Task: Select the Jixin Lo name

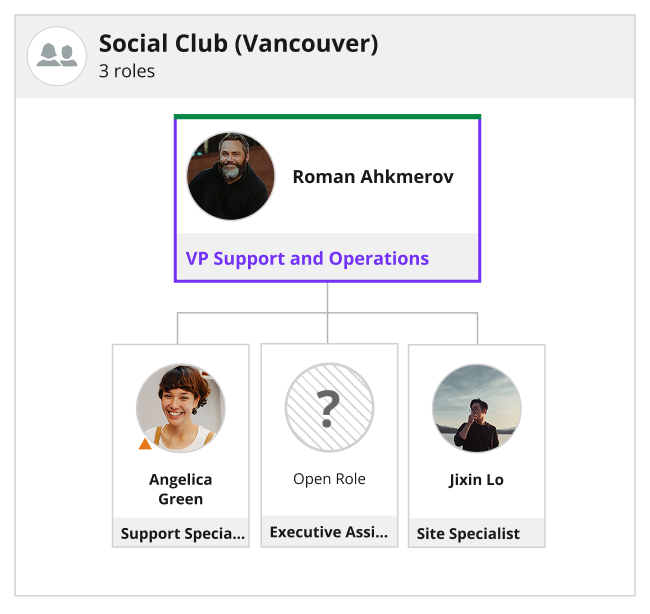Action: 477,480
